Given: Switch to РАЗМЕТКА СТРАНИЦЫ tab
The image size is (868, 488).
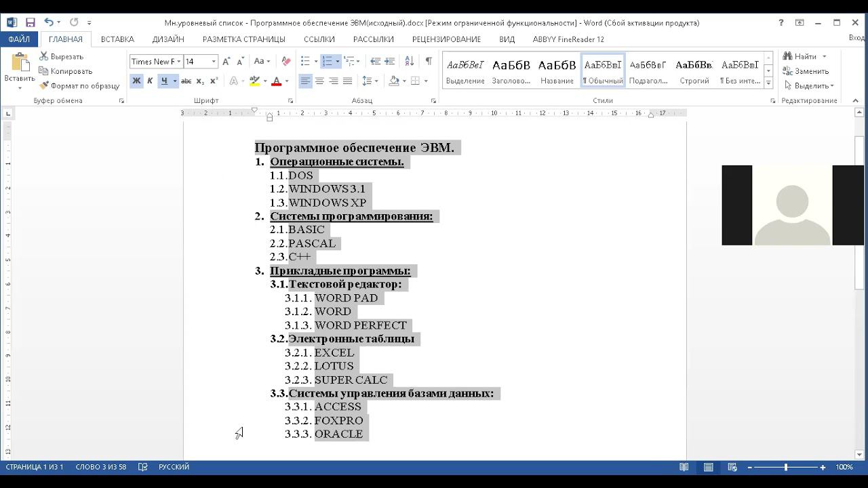Looking at the screenshot, I should [244, 39].
